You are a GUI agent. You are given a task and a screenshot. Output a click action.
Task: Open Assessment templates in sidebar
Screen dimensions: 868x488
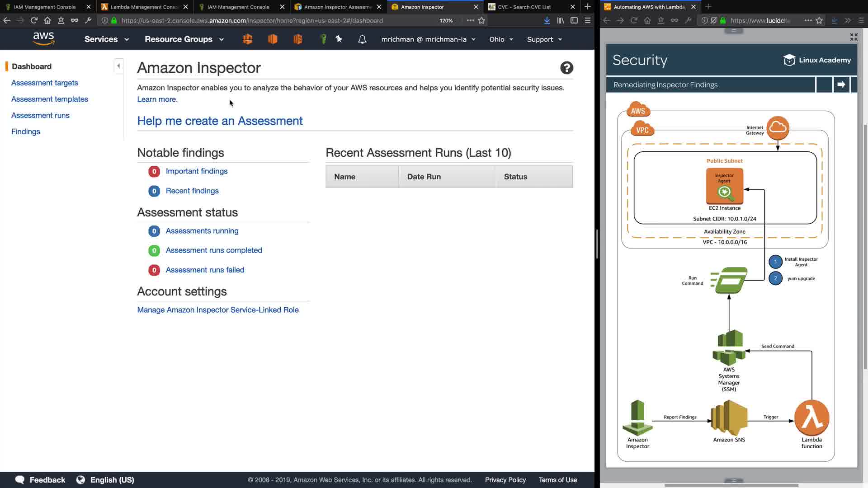(x=50, y=99)
